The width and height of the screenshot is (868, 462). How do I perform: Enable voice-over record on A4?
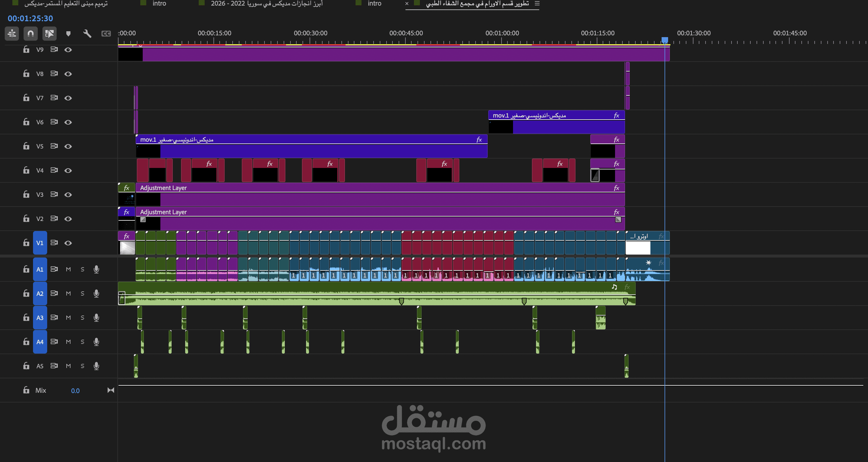pyautogui.click(x=96, y=342)
